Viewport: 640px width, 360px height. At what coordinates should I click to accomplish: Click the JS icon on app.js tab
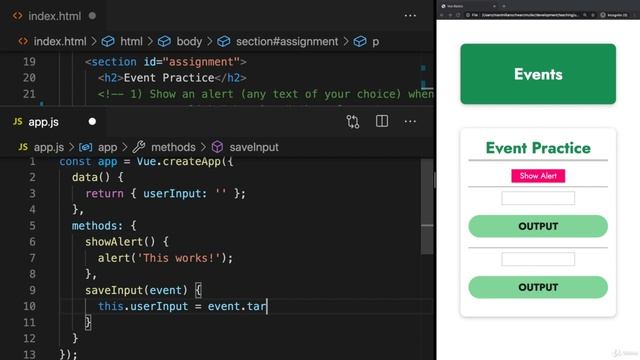coord(18,122)
